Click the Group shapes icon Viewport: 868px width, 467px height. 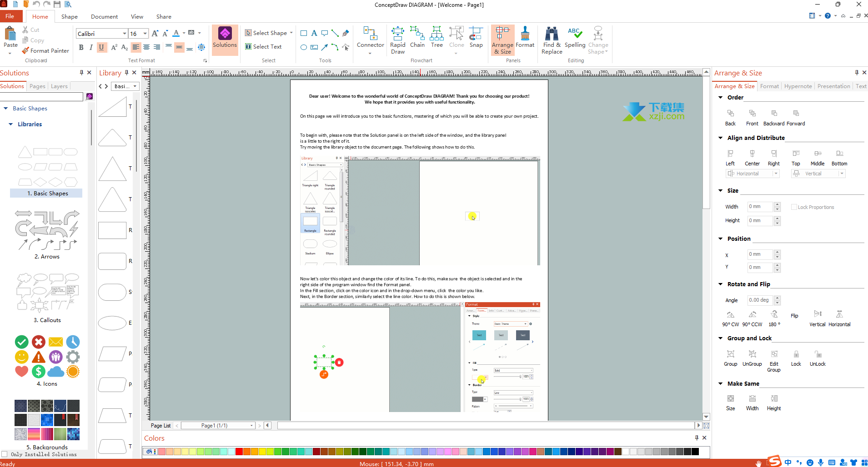(730, 354)
